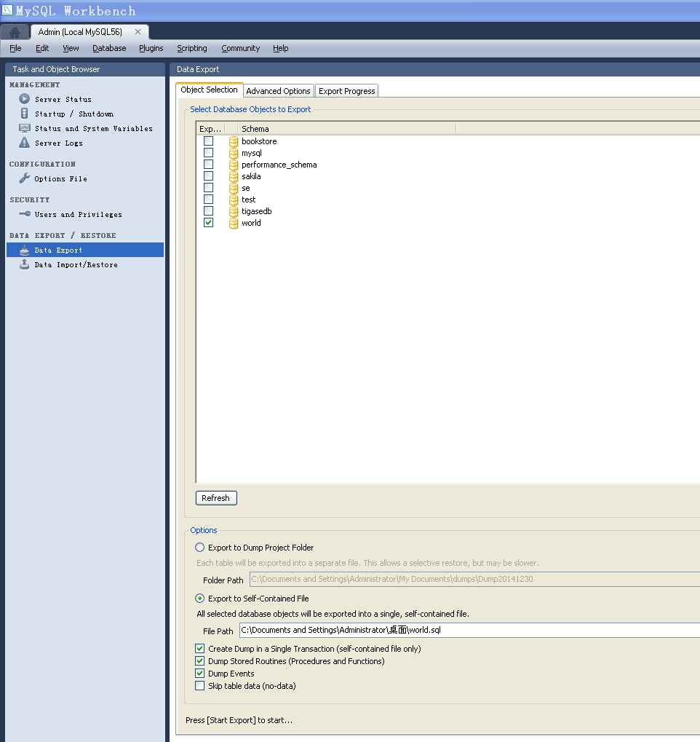Open Options File configuration
This screenshot has height=742, width=700.
[x=60, y=179]
